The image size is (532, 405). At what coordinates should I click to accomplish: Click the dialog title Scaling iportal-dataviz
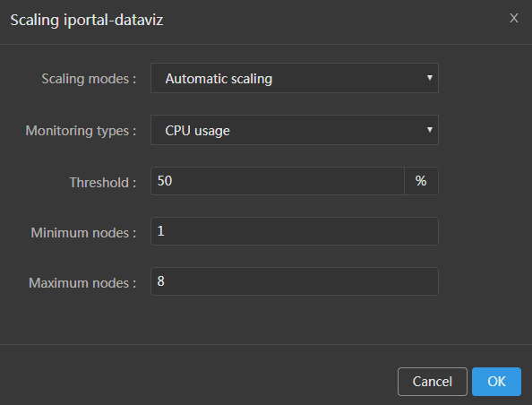[x=87, y=20]
